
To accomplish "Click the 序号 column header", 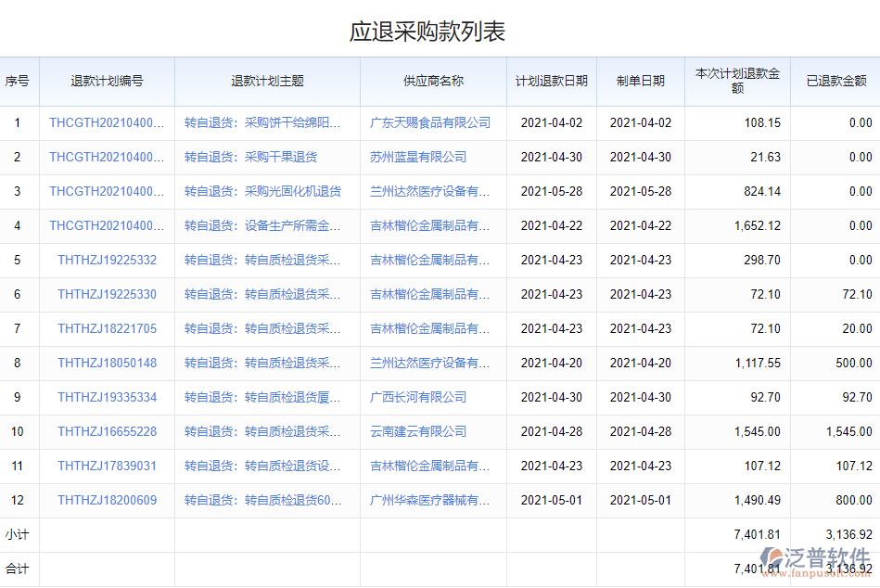I will pos(18,82).
